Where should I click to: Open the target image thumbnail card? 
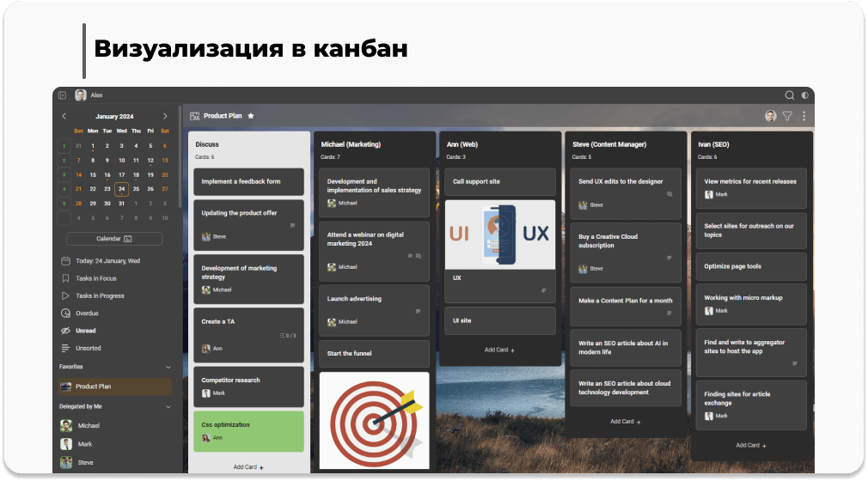(x=374, y=420)
